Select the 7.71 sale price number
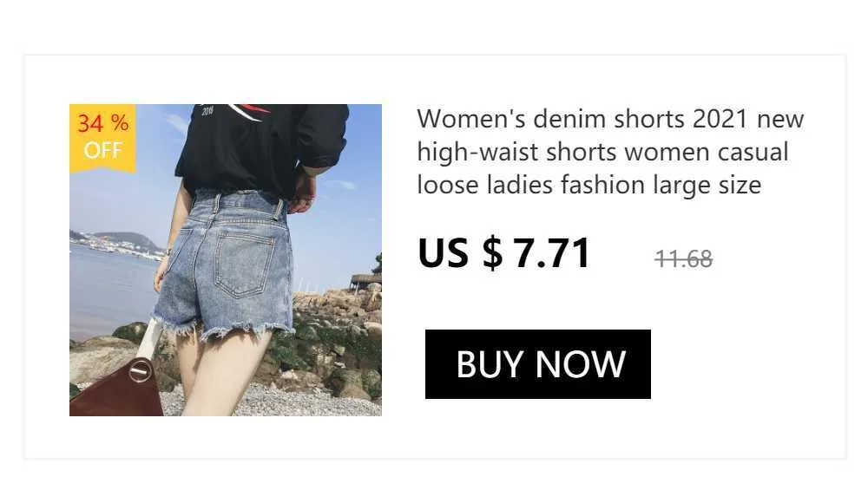This screenshot has height=503, width=868. (x=551, y=253)
